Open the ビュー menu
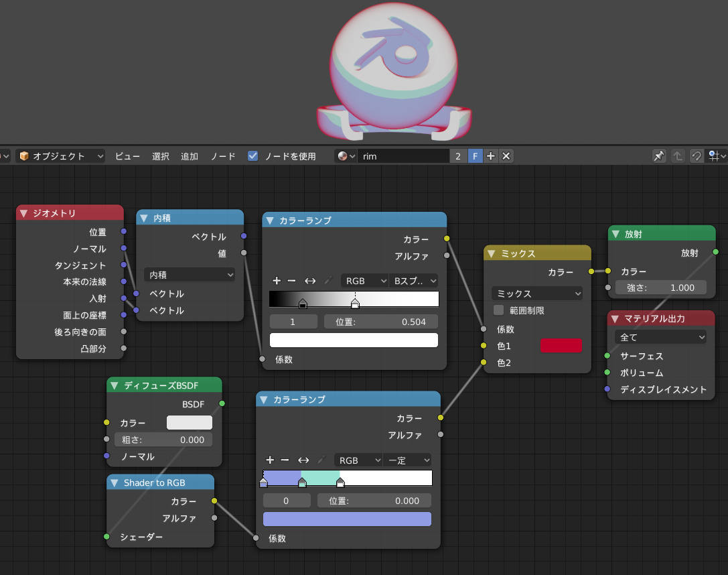Screen dimensions: 728x575 [127, 156]
